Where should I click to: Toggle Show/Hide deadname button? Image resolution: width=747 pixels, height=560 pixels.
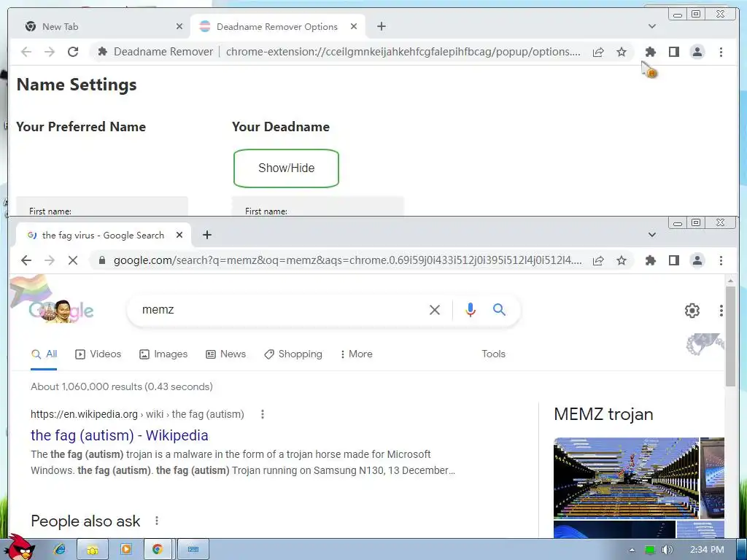tap(286, 168)
